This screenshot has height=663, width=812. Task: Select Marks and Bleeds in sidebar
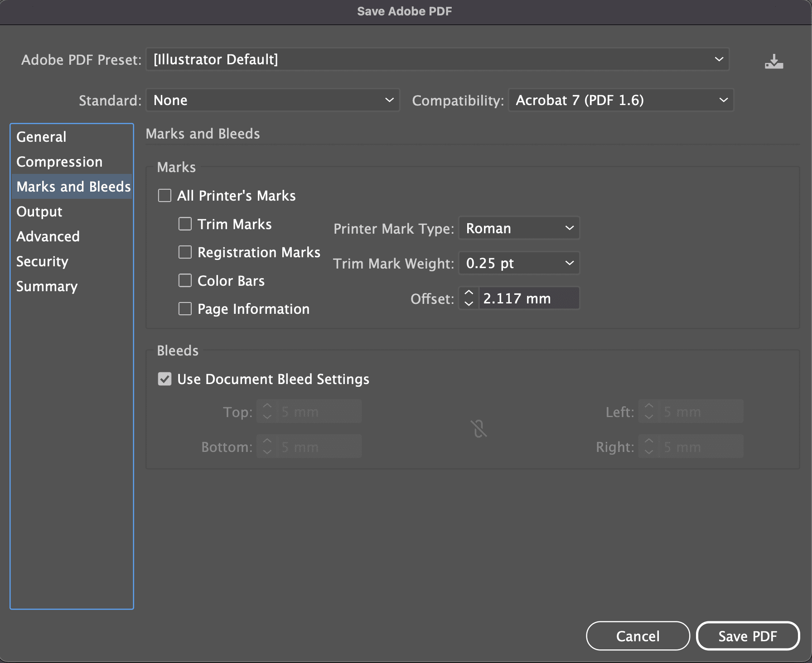tap(72, 187)
